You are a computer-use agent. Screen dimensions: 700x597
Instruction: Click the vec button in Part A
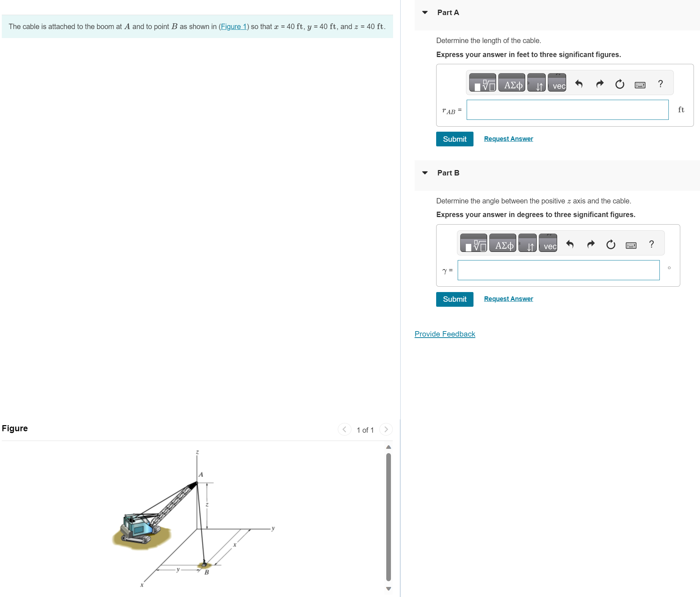coord(557,83)
